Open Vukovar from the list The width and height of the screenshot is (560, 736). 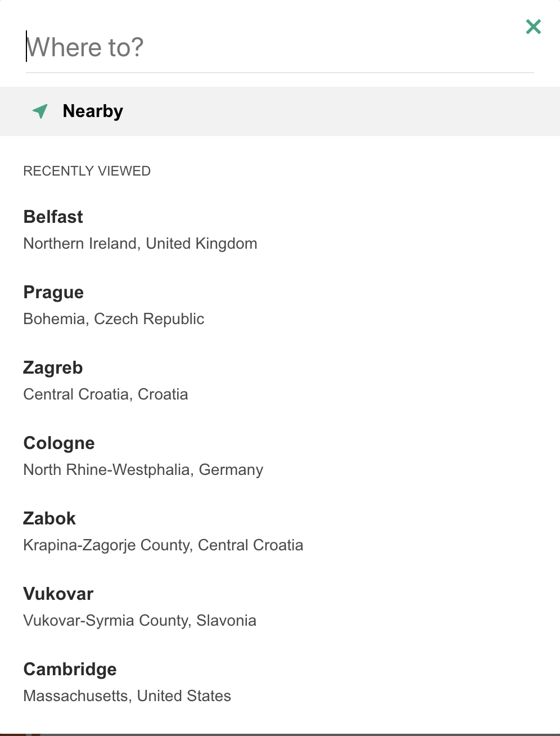point(58,594)
